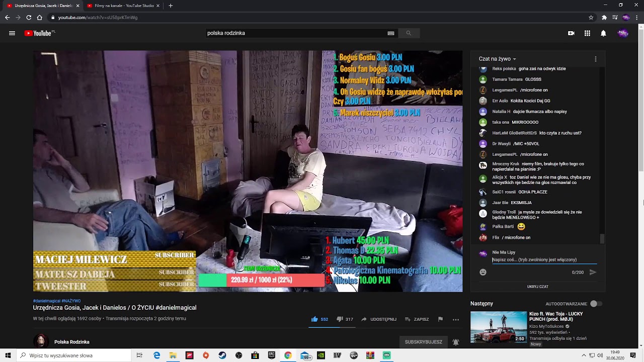Open more actions ellipsis under video
This screenshot has height=362, width=644.
pos(456,319)
